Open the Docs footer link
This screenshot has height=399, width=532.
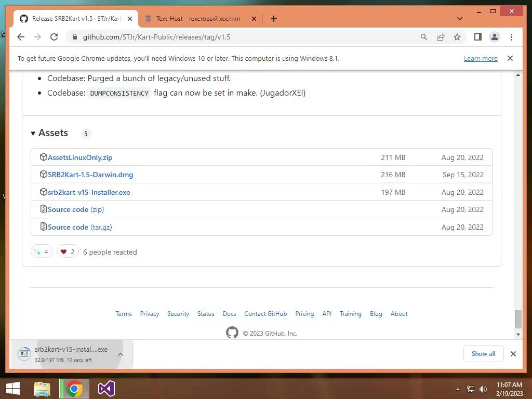click(229, 314)
